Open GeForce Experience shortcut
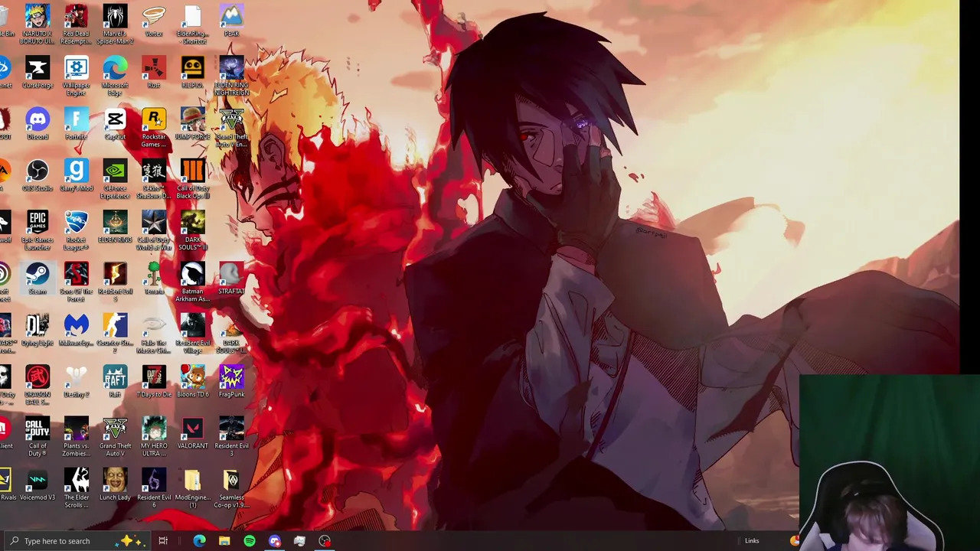This screenshot has width=980, height=551. [115, 178]
